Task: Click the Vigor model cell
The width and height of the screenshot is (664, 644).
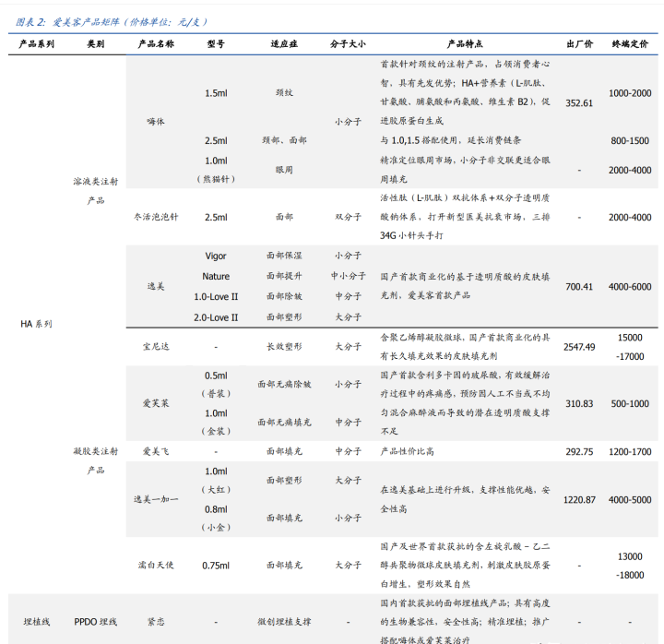Action: tap(216, 256)
